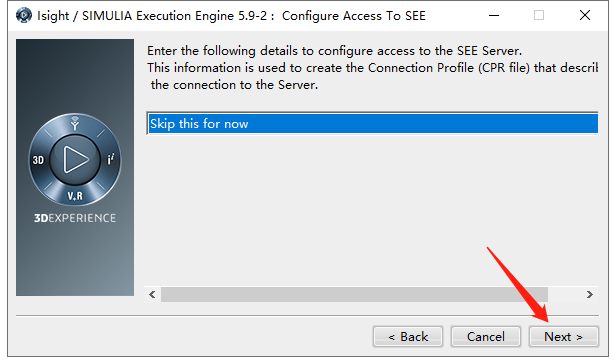
Task: Minimize the Configure Access To SEE window
Action: (494, 16)
